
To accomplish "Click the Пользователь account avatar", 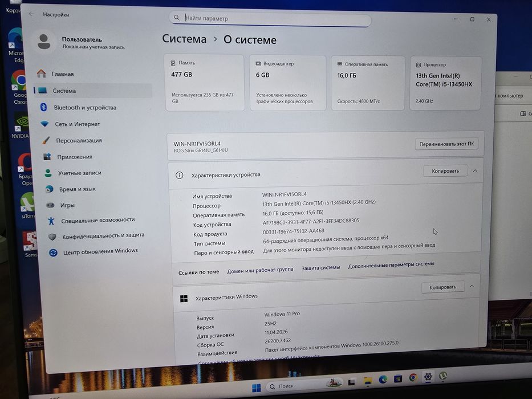I will click(44, 42).
